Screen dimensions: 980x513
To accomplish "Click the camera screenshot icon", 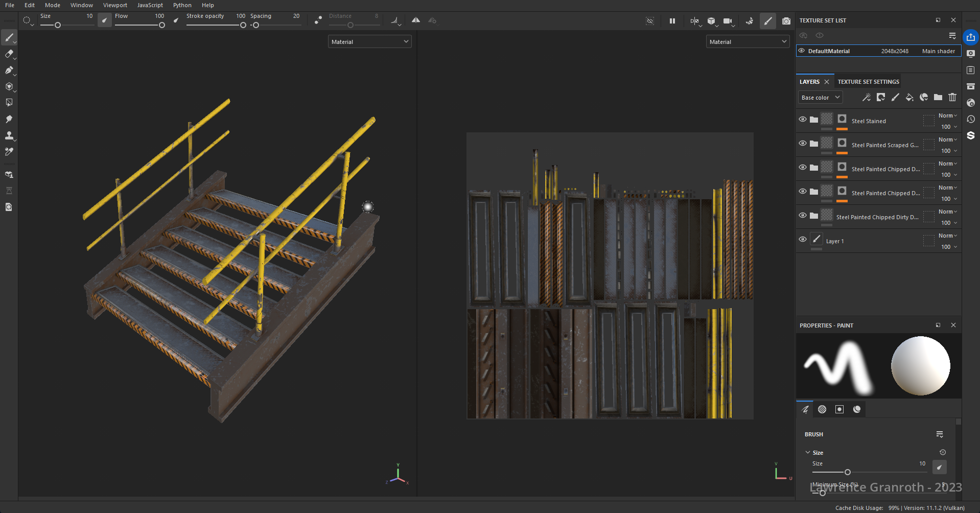I will point(786,21).
